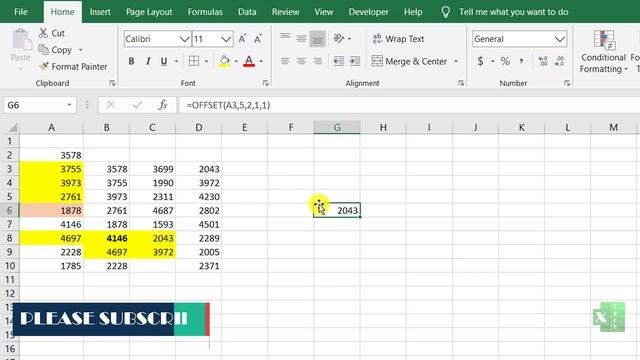Screen dimensions: 640x360
Task: Toggle Wrap Text
Action: (398, 39)
